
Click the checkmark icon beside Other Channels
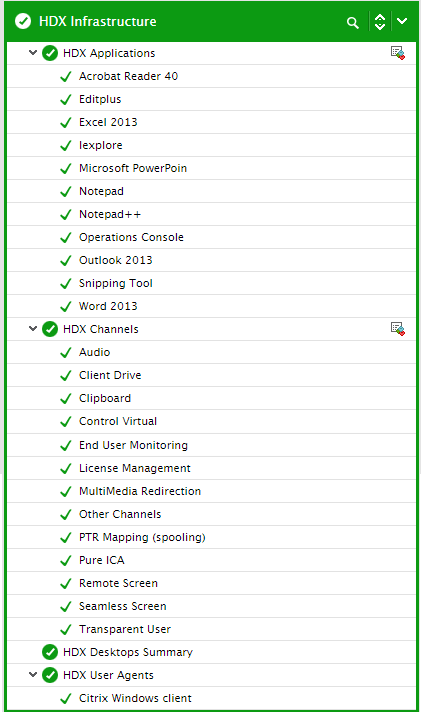66,514
